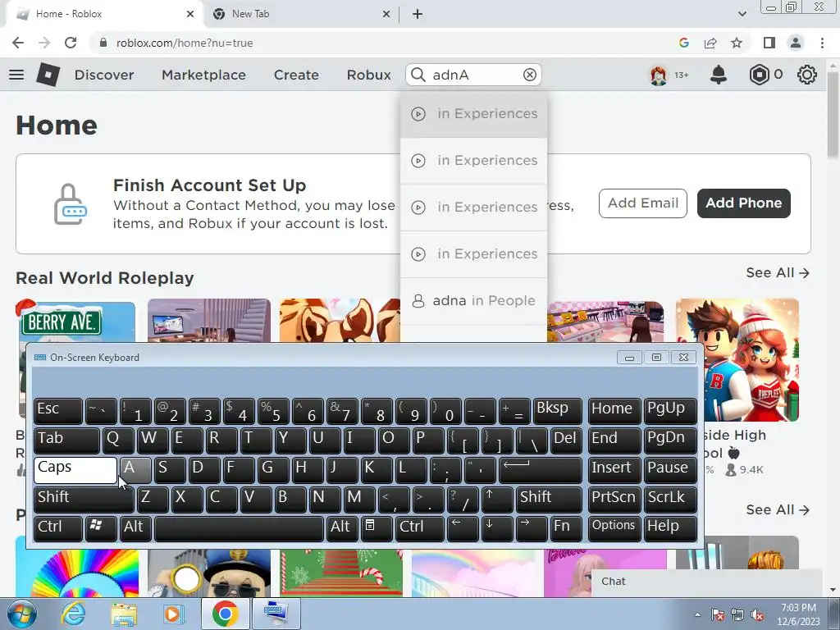The height and width of the screenshot is (630, 840).
Task: Click the Add Phone button
Action: click(743, 203)
